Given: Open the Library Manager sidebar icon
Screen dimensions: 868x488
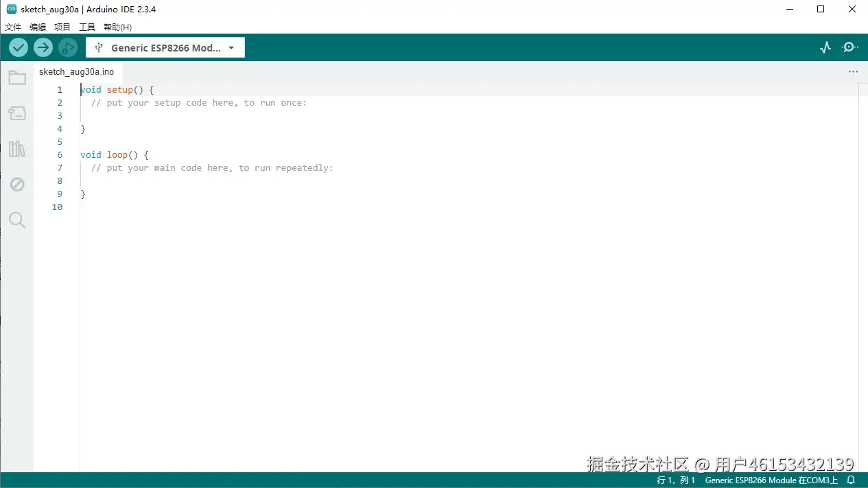Looking at the screenshot, I should pos(17,149).
